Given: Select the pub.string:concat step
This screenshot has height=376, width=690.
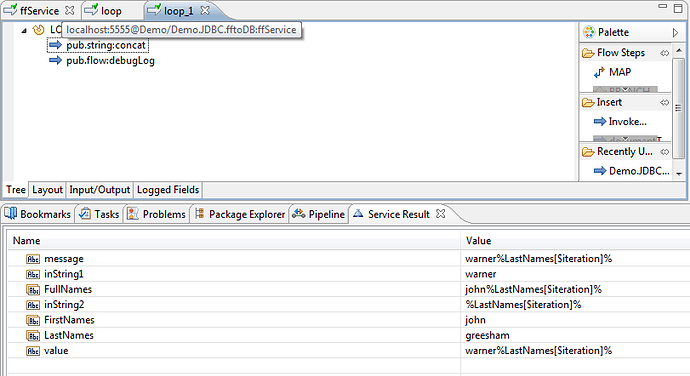Looking at the screenshot, I should pyautogui.click(x=98, y=45).
